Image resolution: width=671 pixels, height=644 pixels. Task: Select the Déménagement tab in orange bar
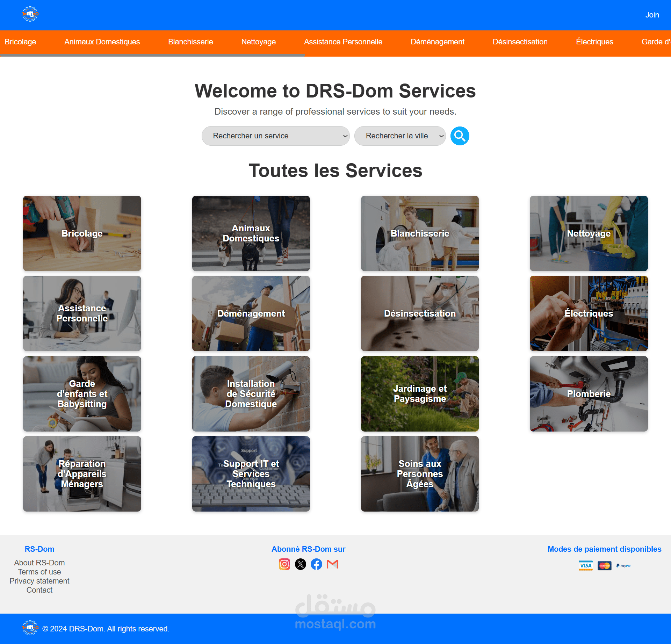[x=438, y=42]
